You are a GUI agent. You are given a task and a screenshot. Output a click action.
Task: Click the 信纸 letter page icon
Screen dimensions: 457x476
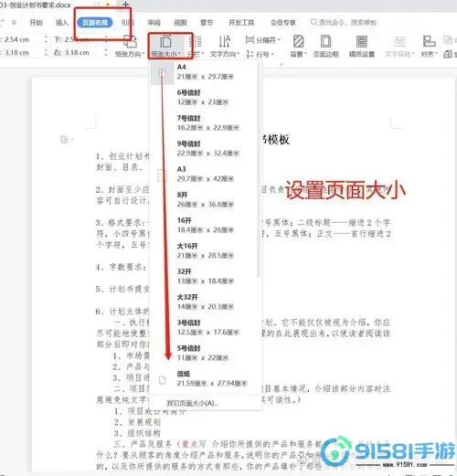[x=162, y=380]
